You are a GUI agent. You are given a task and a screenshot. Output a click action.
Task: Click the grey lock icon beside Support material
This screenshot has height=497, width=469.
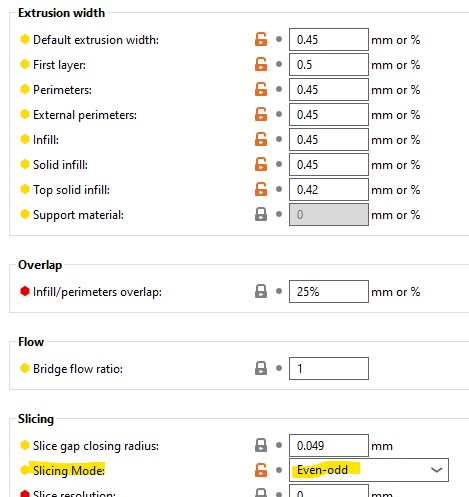tap(261, 214)
